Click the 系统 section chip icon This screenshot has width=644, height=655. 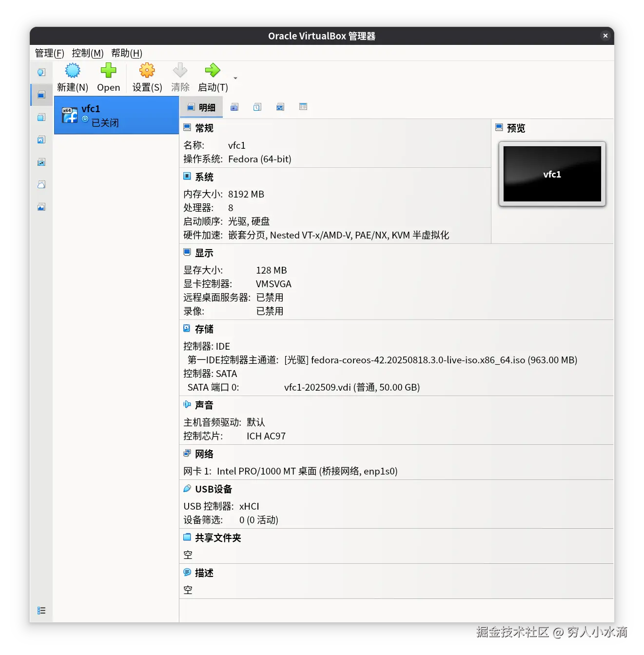187,176
